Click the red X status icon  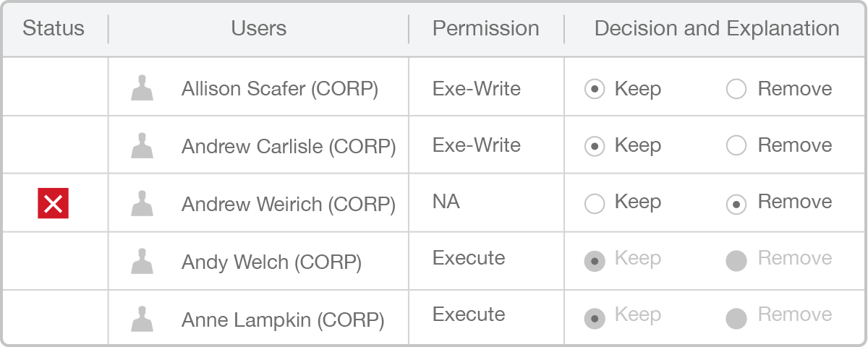click(x=53, y=204)
